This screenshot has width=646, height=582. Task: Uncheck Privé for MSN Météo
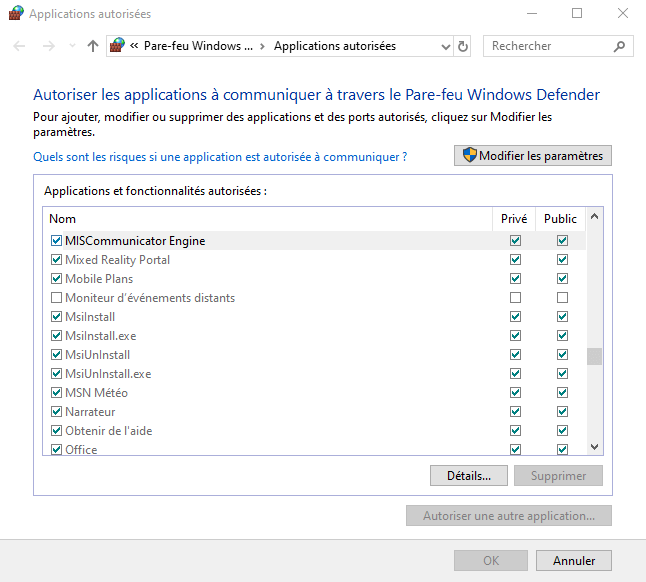point(515,393)
